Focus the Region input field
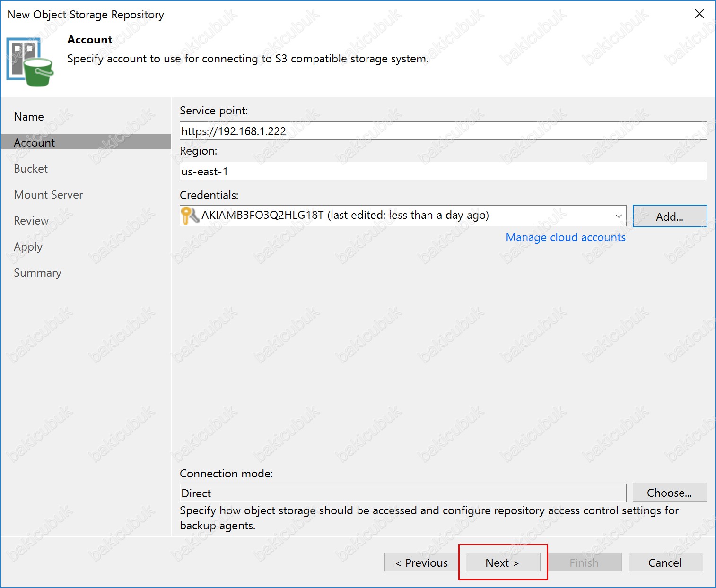716x588 pixels. point(443,171)
